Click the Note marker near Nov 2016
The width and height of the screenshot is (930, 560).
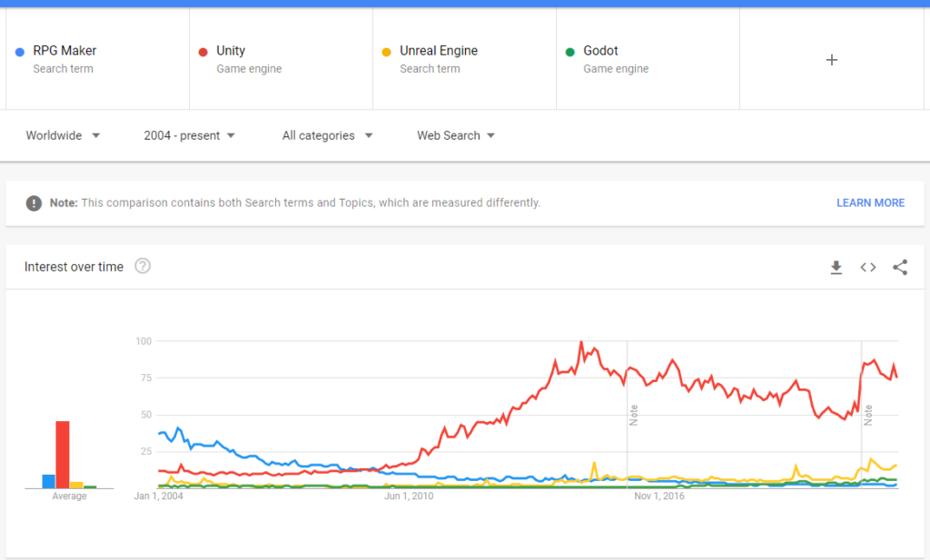pos(633,415)
